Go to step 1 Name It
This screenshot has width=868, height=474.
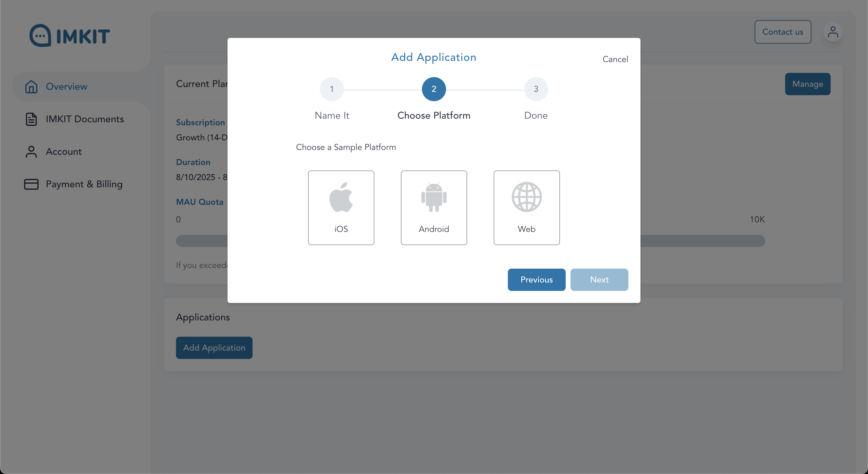coord(332,89)
